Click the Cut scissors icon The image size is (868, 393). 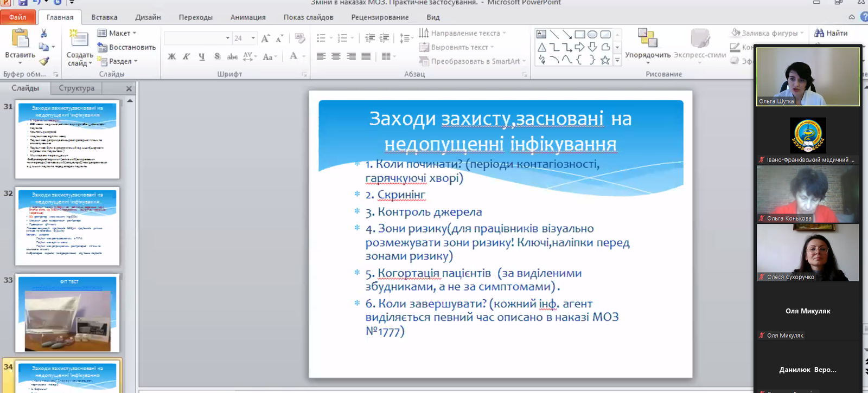pyautogui.click(x=44, y=34)
